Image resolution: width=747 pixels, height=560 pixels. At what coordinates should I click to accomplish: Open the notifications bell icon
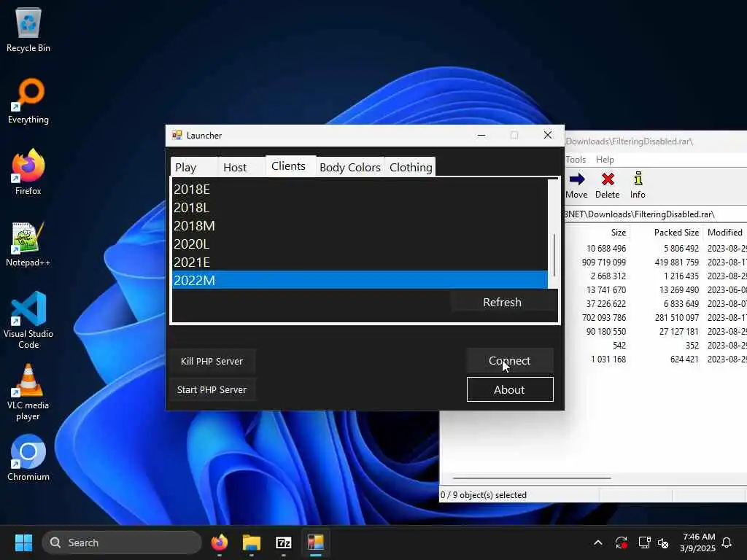coord(727,542)
